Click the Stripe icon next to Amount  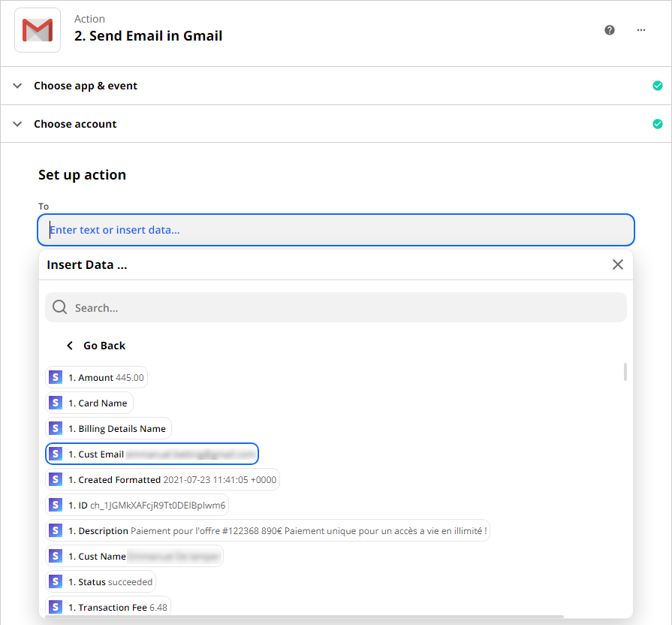[x=56, y=378]
